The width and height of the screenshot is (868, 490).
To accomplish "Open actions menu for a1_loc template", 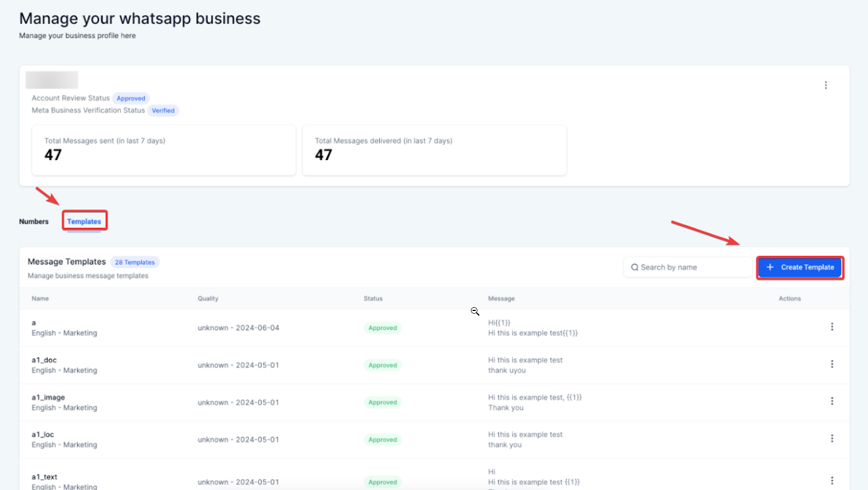I will point(832,438).
